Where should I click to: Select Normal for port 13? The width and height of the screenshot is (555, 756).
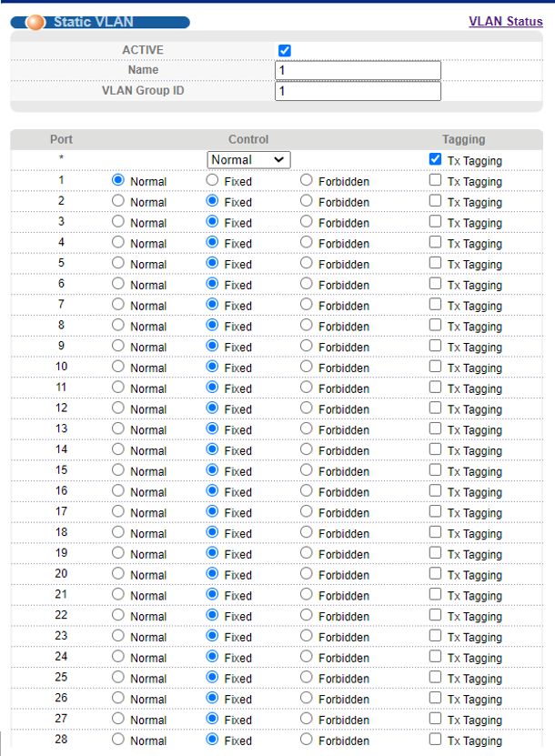pos(118,428)
